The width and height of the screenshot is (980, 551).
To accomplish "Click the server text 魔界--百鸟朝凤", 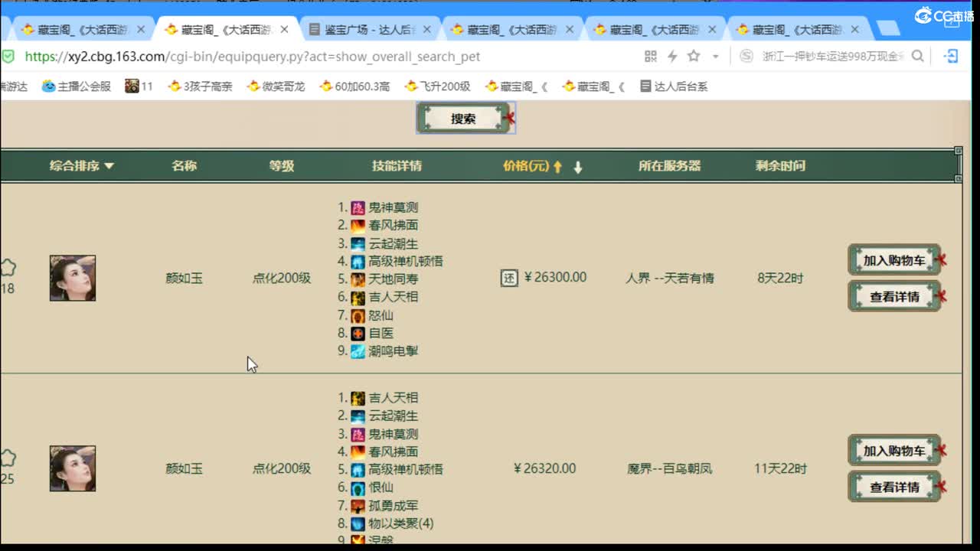I will click(669, 468).
